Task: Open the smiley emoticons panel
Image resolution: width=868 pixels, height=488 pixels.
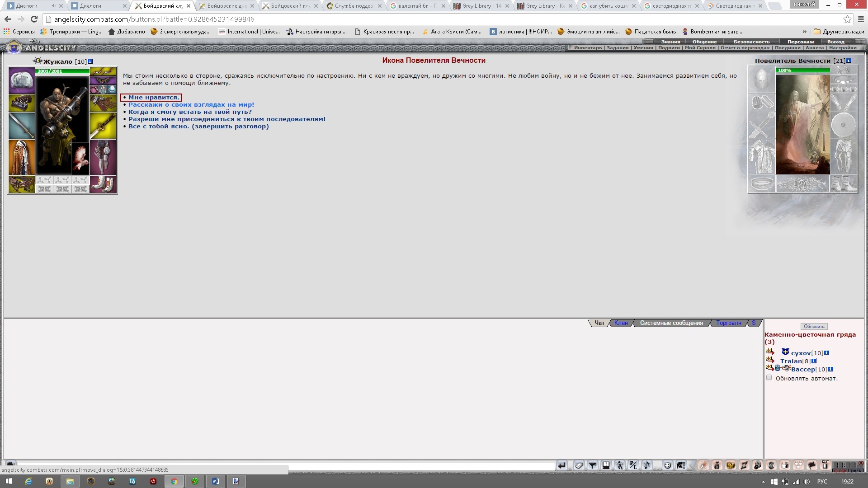Action: click(668, 465)
